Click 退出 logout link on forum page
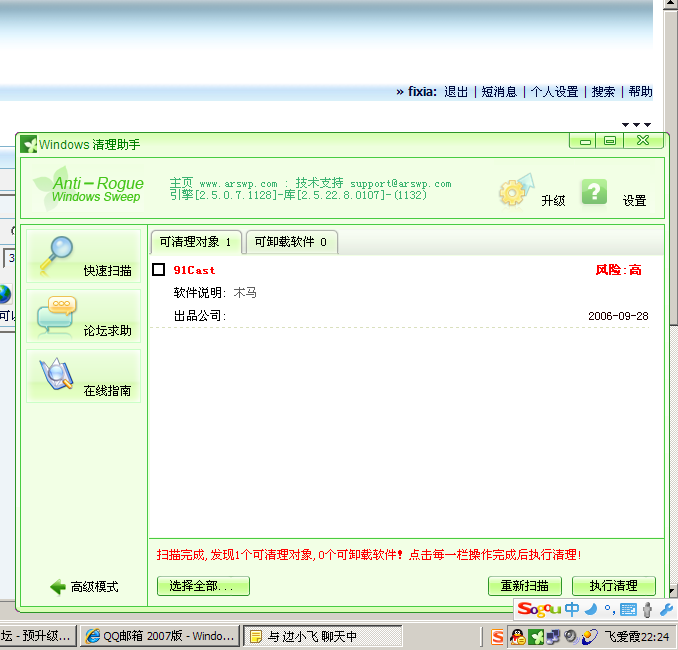The image size is (678, 650). (x=456, y=92)
